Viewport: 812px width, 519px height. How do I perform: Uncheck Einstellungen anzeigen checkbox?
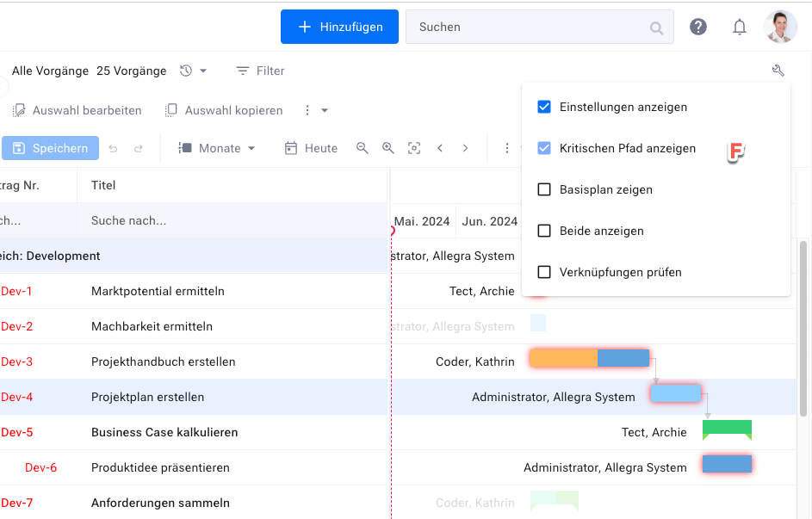(x=544, y=108)
